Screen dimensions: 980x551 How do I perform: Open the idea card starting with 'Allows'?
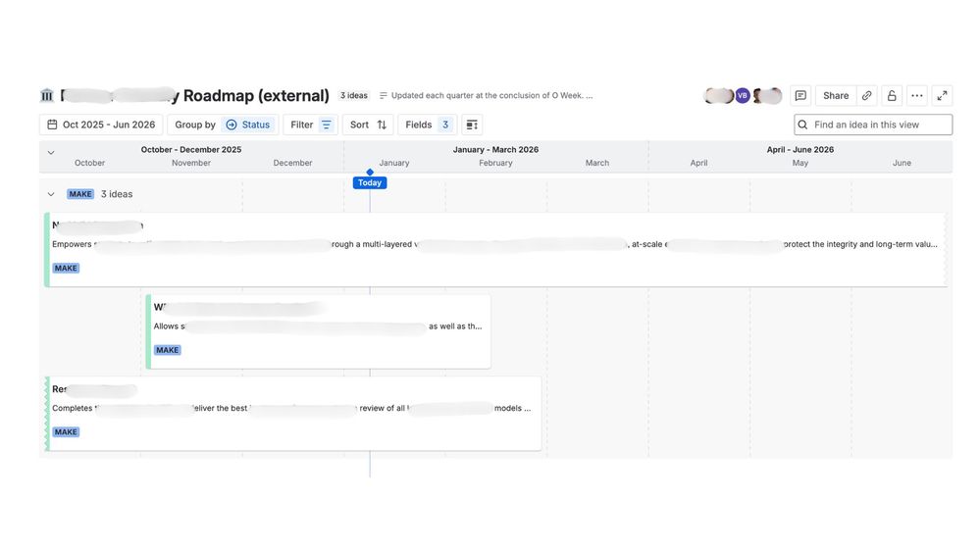pyautogui.click(x=318, y=331)
